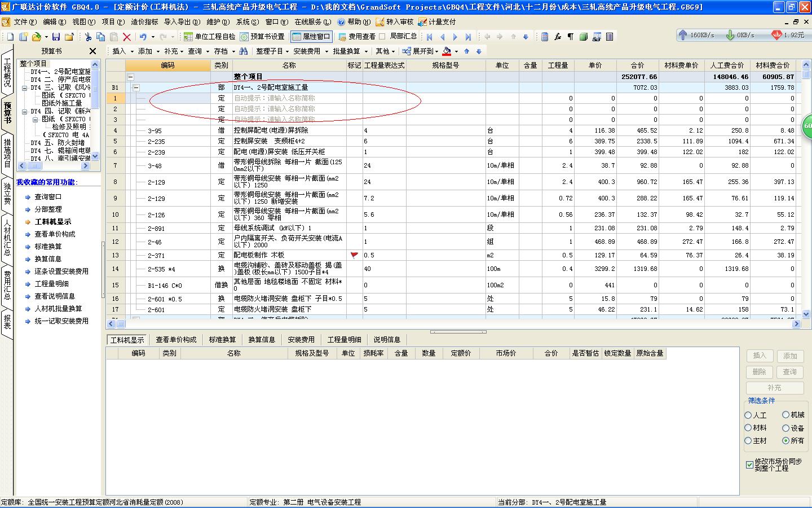Viewport: 812px width, 508px height.
Task: Click the fx formula icon
Action: pyautogui.click(x=558, y=37)
